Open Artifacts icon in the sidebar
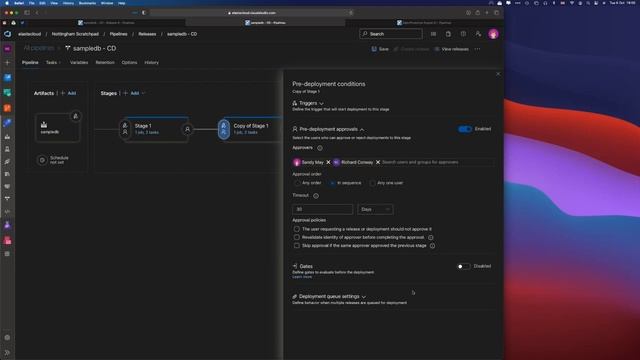The width and height of the screenshot is (640, 360). [7, 241]
